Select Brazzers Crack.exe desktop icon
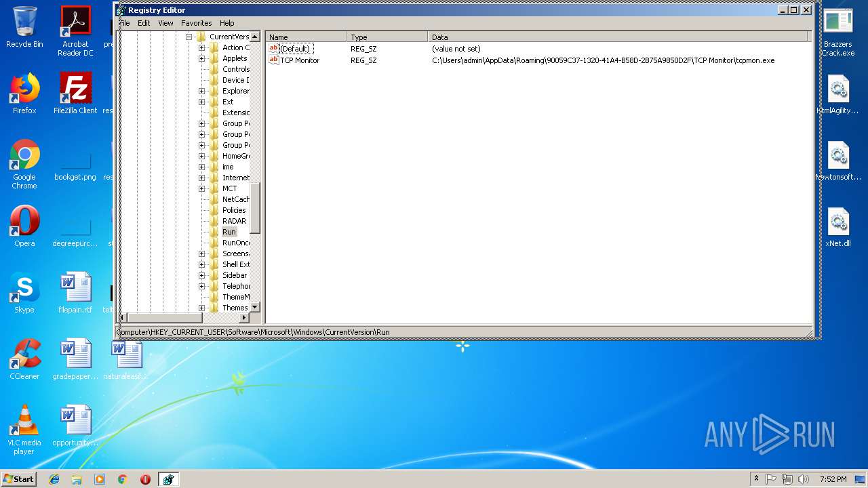Image resolution: width=868 pixels, height=488 pixels. [x=838, y=31]
